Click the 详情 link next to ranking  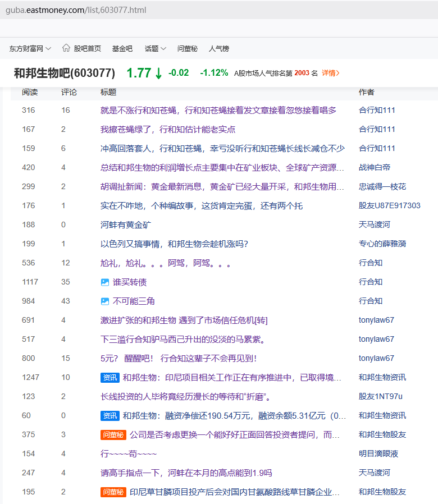tap(331, 73)
